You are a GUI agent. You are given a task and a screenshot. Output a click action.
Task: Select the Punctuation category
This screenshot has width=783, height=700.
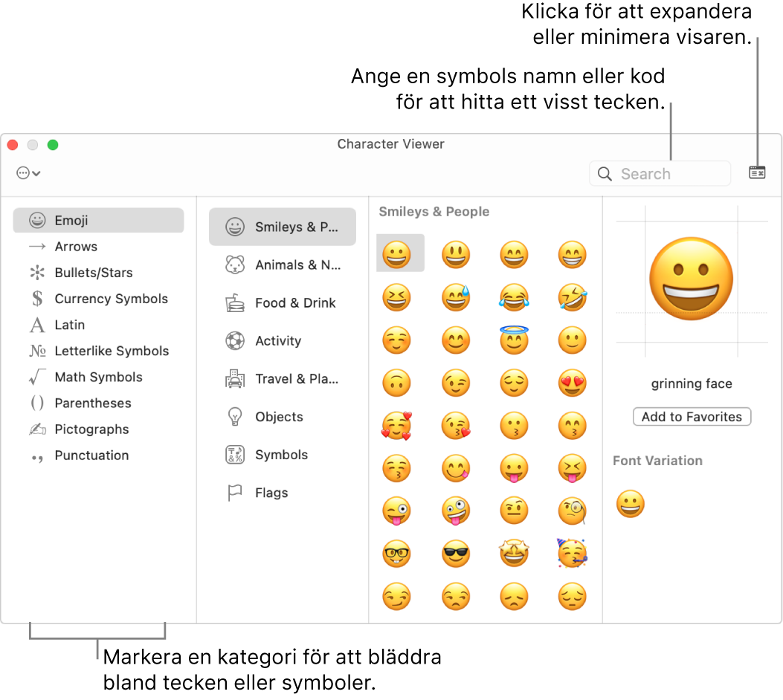(x=98, y=455)
